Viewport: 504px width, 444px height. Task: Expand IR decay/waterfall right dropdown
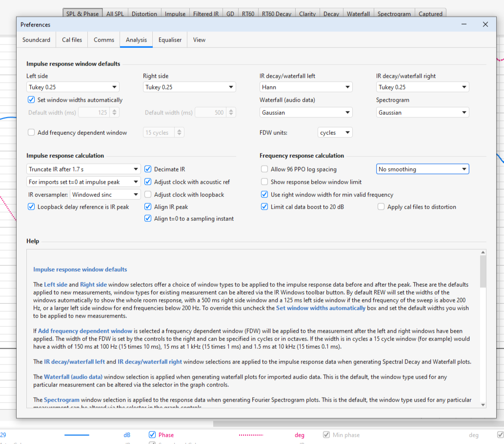point(423,87)
